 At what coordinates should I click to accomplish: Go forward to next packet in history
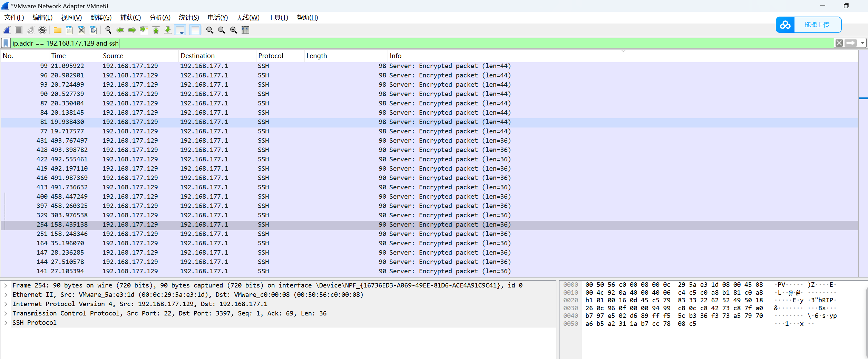(132, 30)
